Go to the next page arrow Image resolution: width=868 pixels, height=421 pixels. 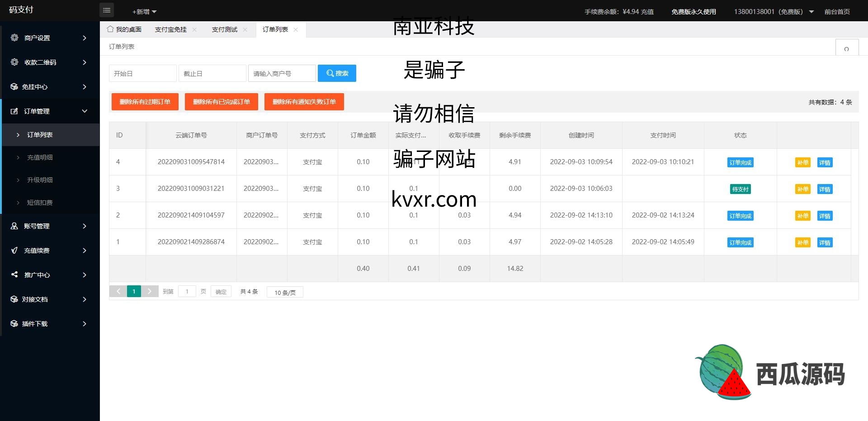tap(150, 292)
